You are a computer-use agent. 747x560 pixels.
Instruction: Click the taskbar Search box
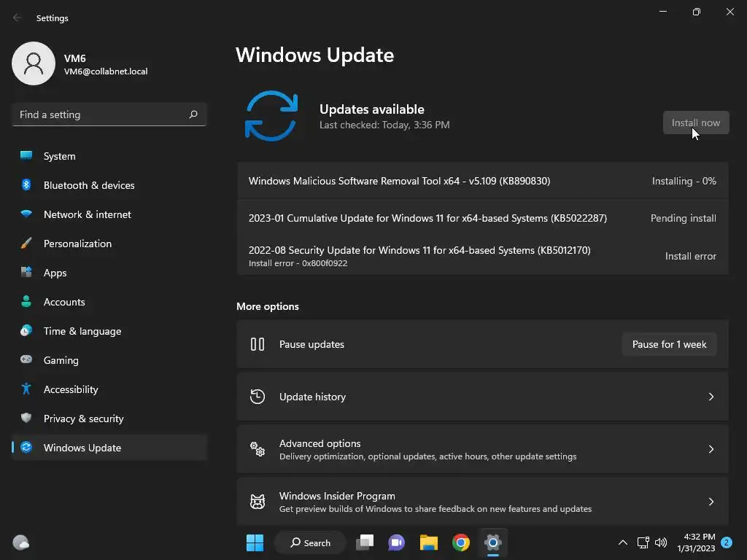tap(310, 542)
